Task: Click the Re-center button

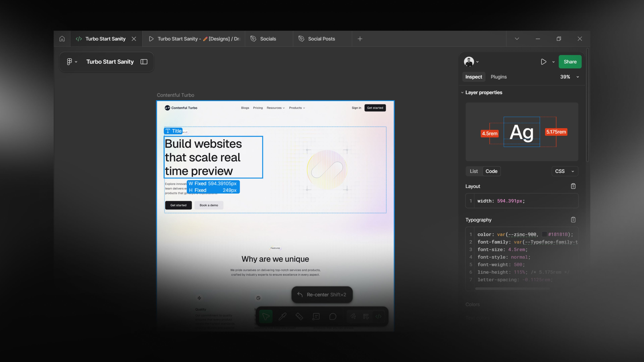Action: (x=322, y=295)
